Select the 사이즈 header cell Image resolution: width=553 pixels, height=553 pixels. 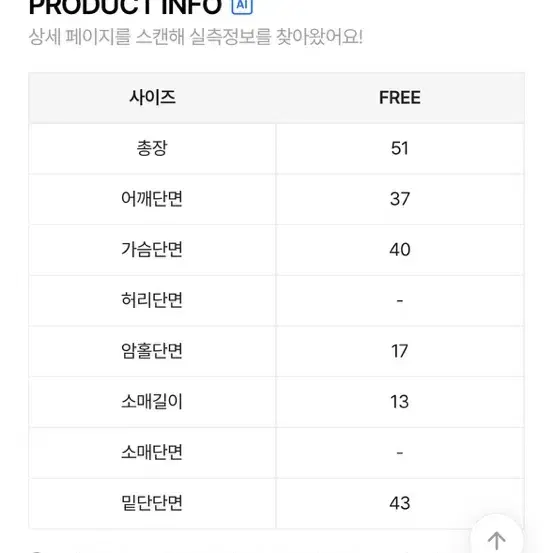coord(152,98)
